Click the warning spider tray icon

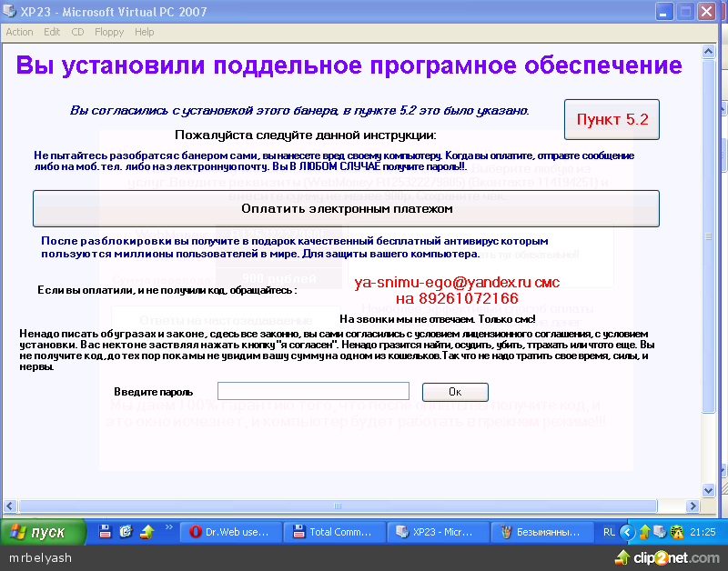(677, 532)
